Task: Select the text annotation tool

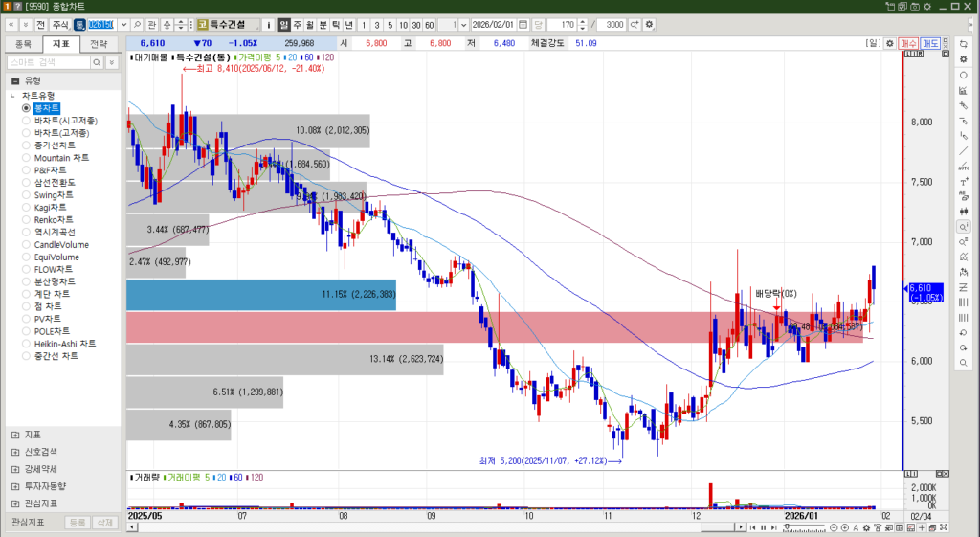Action: (x=963, y=182)
